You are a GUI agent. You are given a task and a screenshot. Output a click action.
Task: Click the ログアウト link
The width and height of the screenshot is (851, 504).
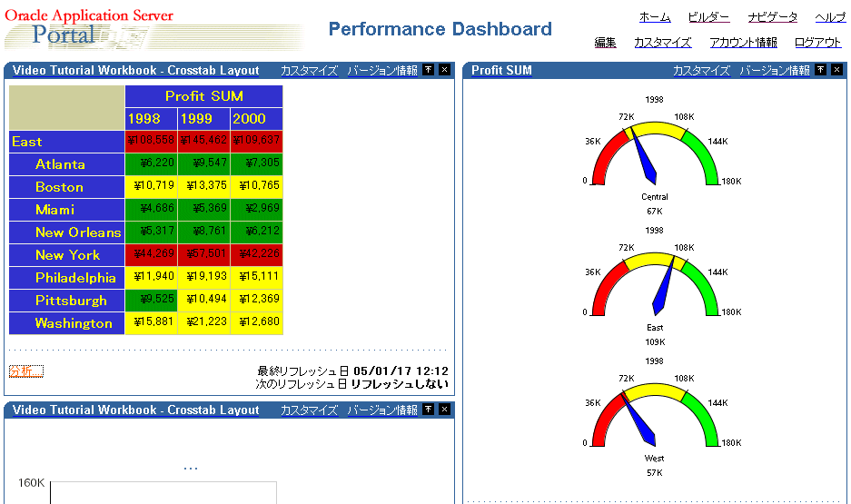point(817,43)
